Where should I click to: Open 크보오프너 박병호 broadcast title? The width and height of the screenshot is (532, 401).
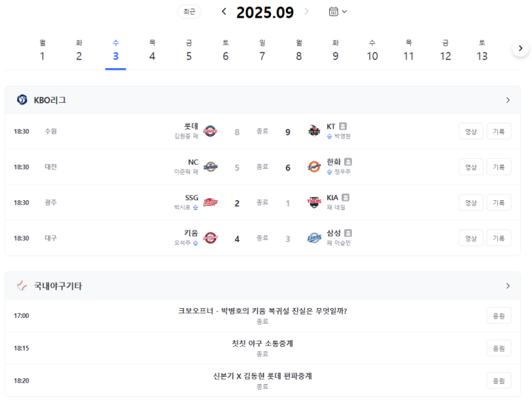click(x=262, y=311)
